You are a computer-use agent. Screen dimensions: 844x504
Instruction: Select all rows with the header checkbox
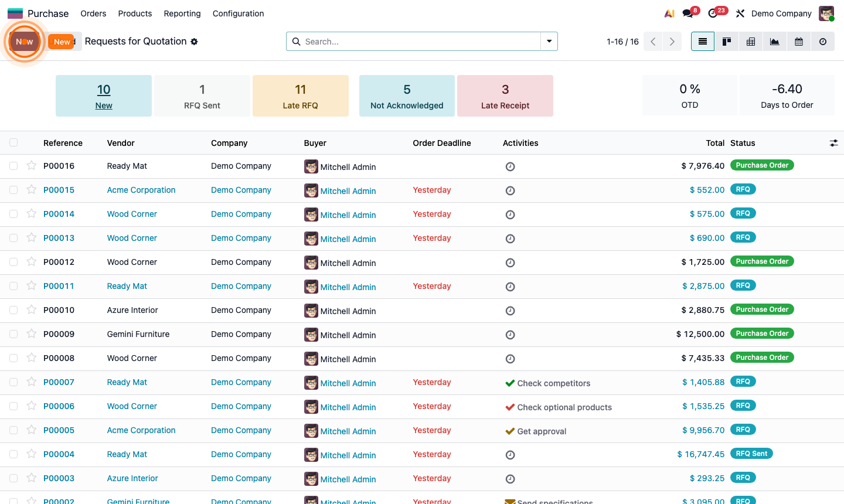(13, 142)
